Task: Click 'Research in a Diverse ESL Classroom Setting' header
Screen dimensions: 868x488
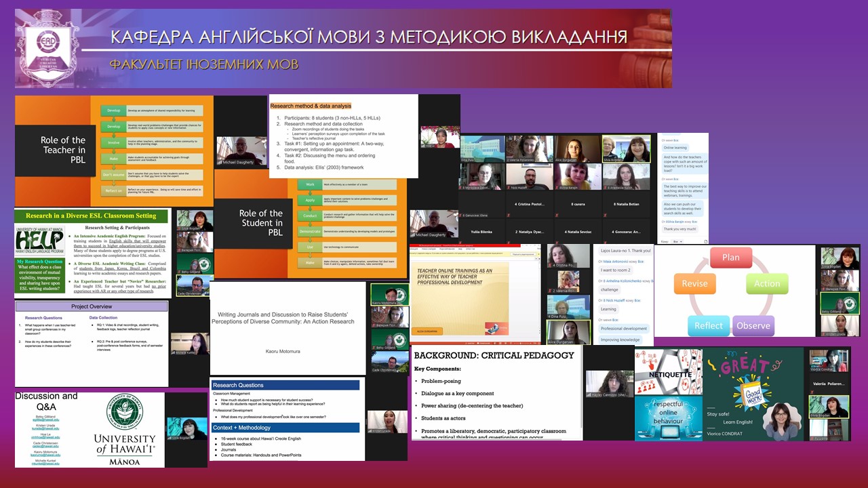Action: 91,216
